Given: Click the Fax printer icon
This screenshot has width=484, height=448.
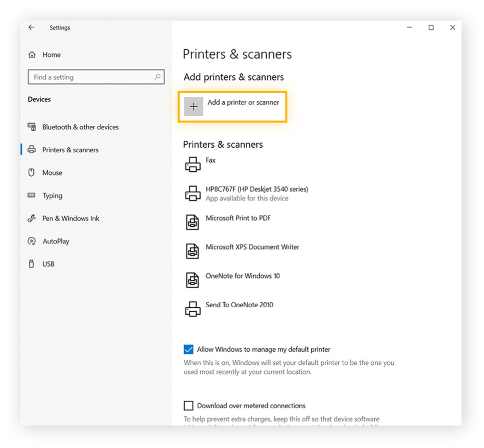Looking at the screenshot, I should tap(193, 164).
